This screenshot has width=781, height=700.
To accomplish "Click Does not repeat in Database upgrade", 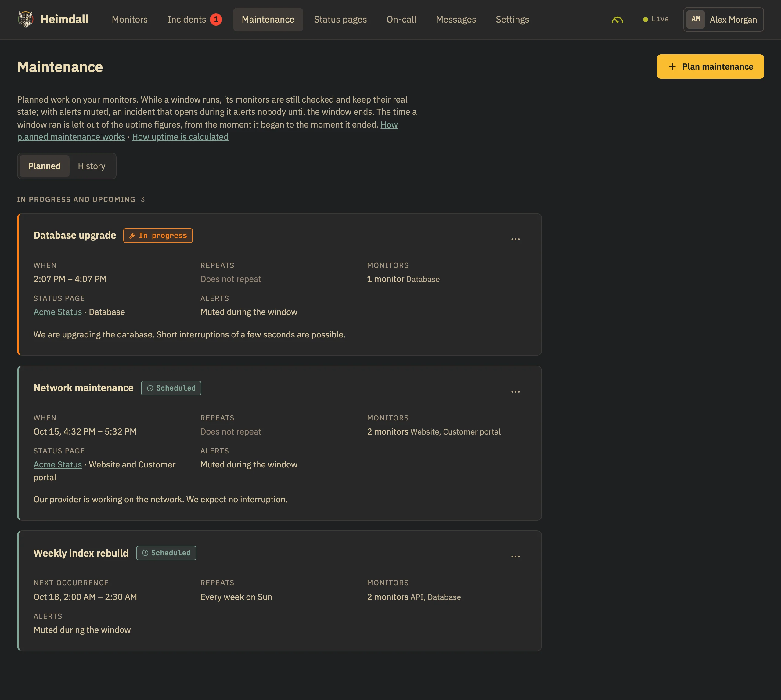I will (x=231, y=279).
